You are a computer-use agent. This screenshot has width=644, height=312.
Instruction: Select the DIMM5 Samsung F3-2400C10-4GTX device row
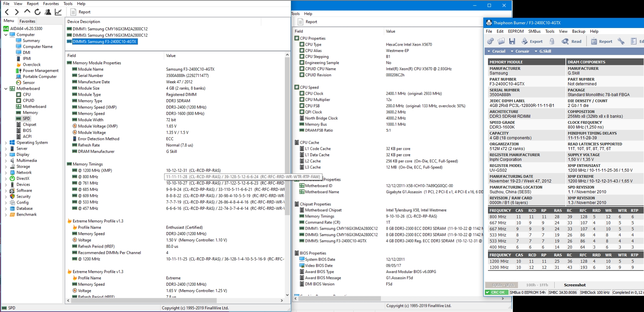(102, 41)
